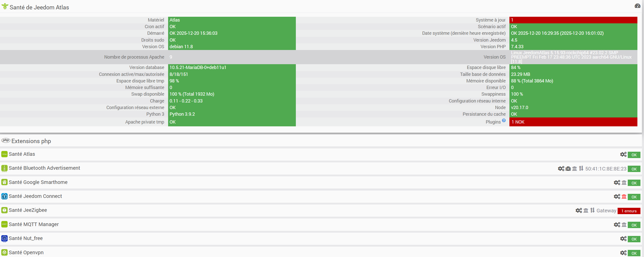644x257 pixels.
Task: Click the benchmark gauge icon at top right
Action: tap(637, 6)
